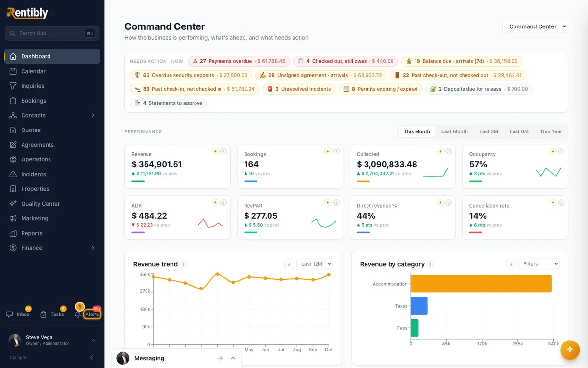Open the Calendar sidebar icon
The height and width of the screenshot is (368, 588).
click(13, 71)
